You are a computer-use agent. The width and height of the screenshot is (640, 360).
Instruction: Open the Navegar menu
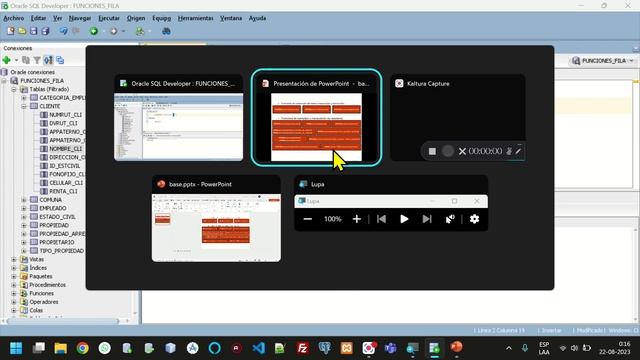tap(80, 18)
